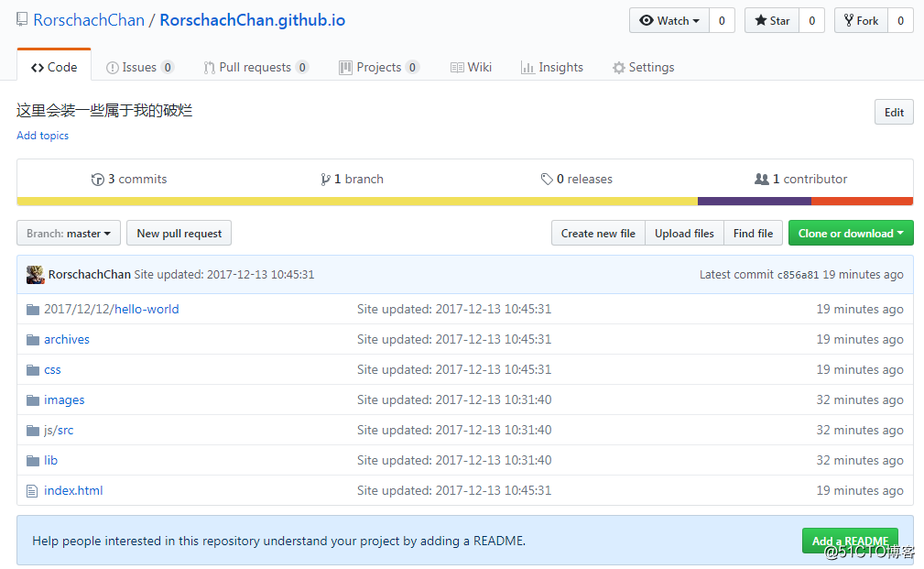
Task: Expand the Branch: master dropdown
Action: point(69,233)
